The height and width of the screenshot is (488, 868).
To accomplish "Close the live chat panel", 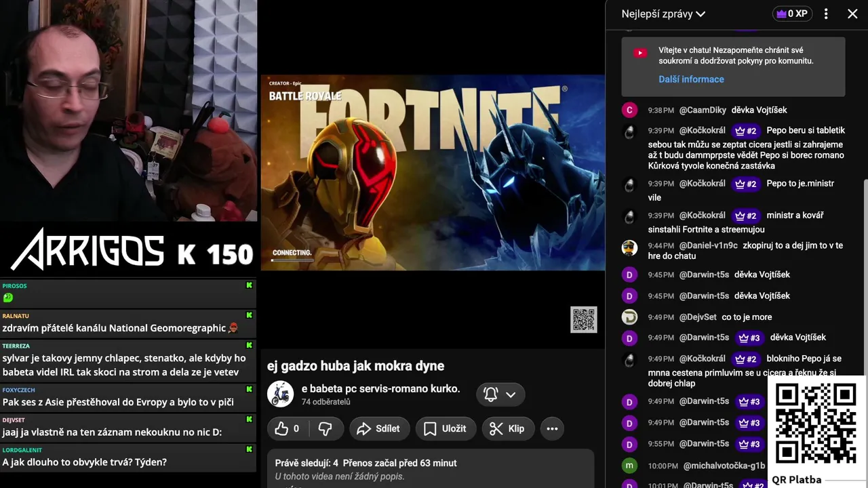I will [x=852, y=14].
